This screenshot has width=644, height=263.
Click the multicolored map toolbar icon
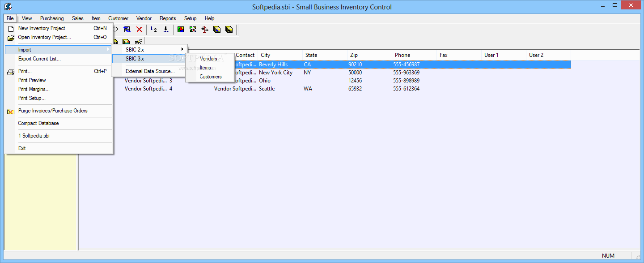181,30
